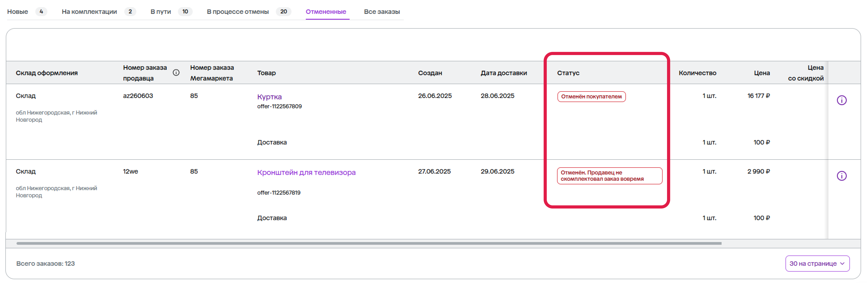Click info icon next to seller order number

176,72
